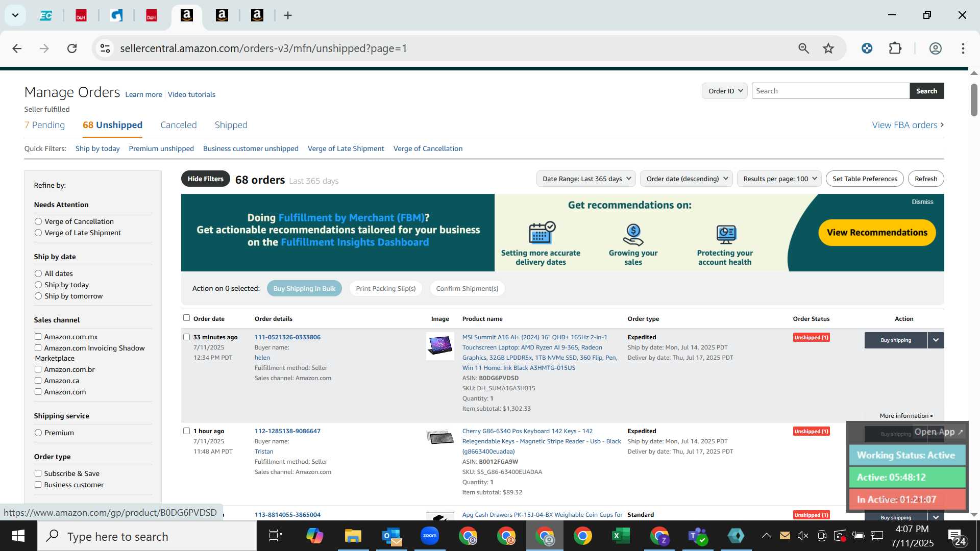Switch to the Canceled orders tab

point(179,125)
